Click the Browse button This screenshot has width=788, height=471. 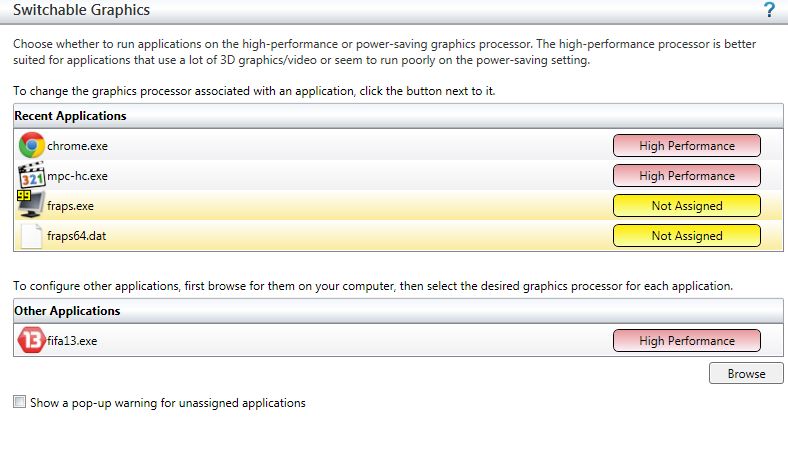(746, 373)
